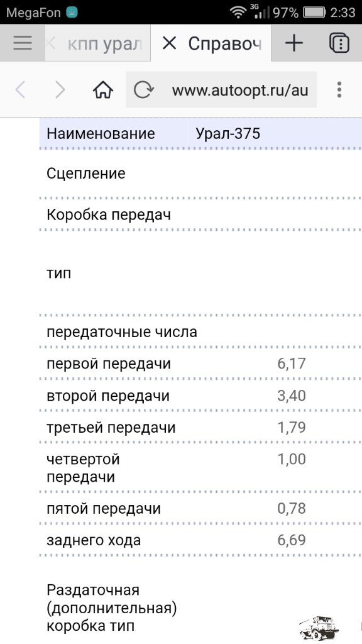Open the browser hamburger menu
The height and width of the screenshot is (644, 362).
(22, 43)
